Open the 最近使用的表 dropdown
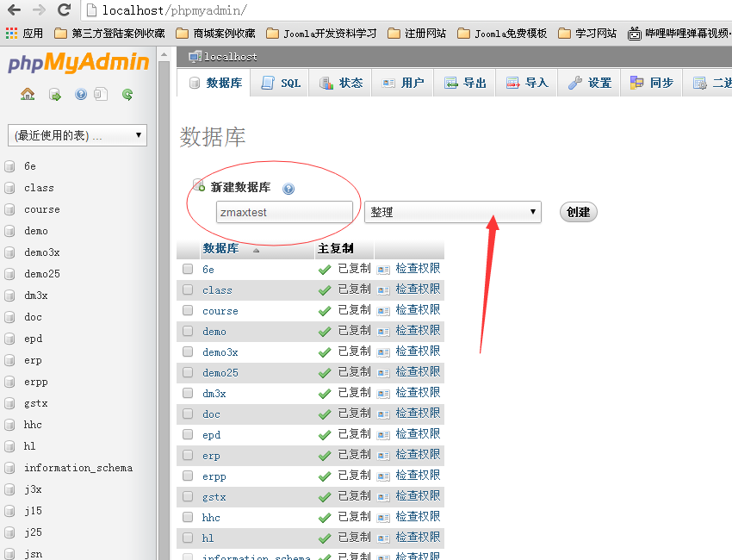 [78, 135]
